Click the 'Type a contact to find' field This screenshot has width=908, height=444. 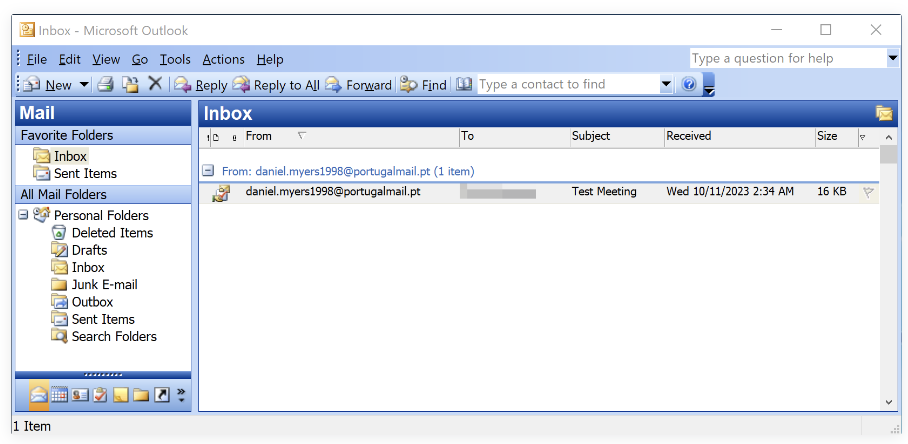click(569, 85)
